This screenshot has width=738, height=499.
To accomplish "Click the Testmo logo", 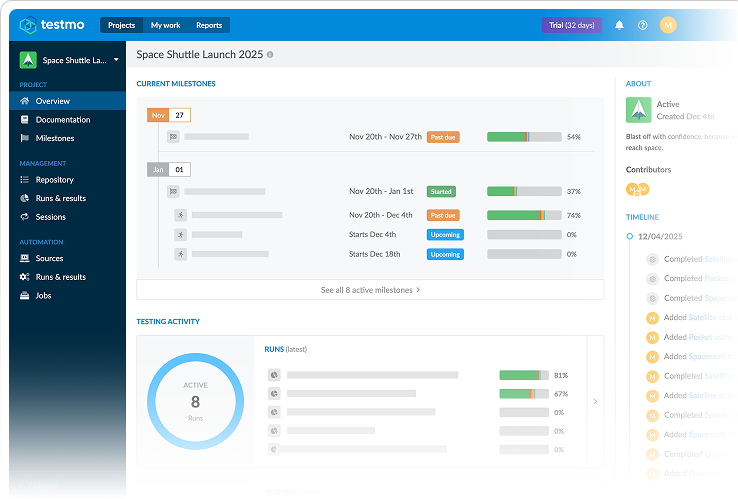I will [x=50, y=25].
